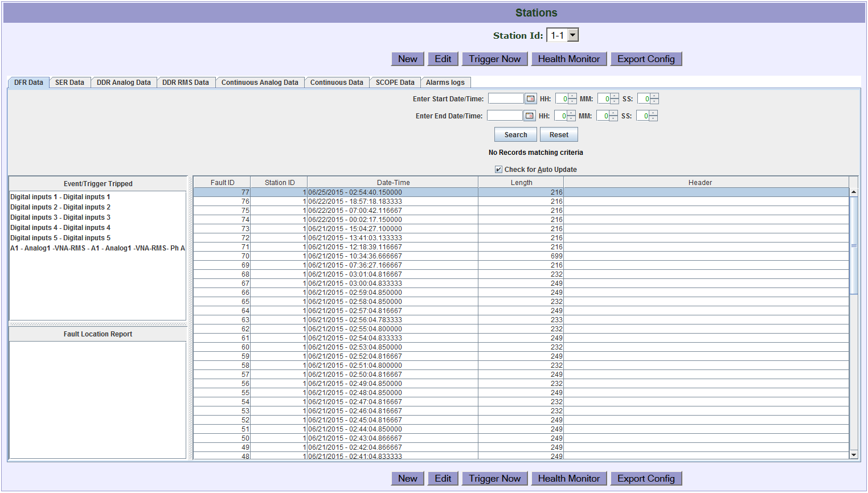Select fault row 06/22/2015 - 07:00:42.116667
Screen dimensions: 868x493
click(x=521, y=211)
